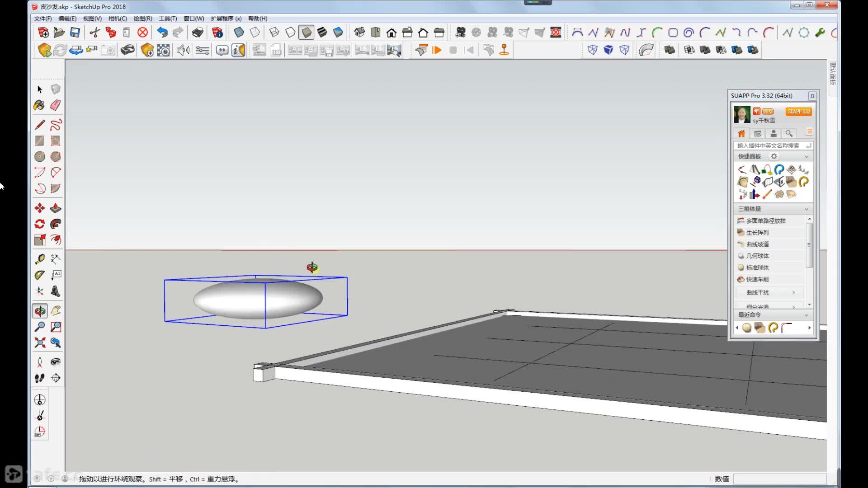
Task: Expand the 曲线干扰 submenu
Action: point(770,292)
